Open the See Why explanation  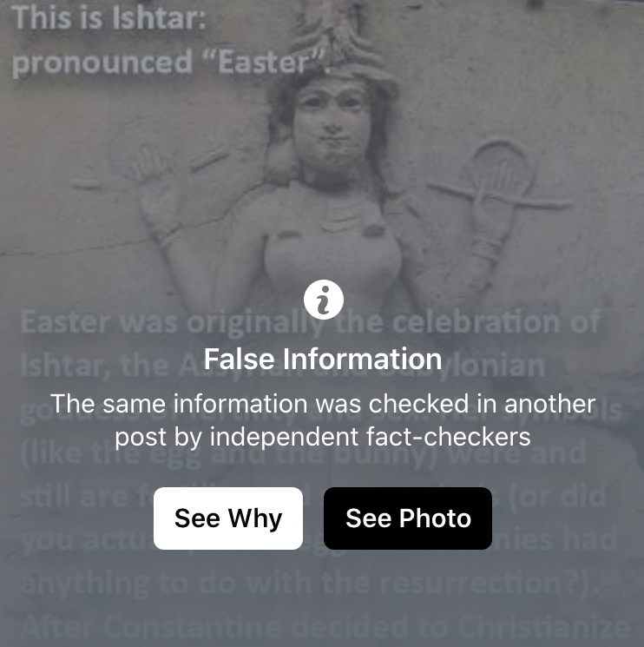(228, 518)
